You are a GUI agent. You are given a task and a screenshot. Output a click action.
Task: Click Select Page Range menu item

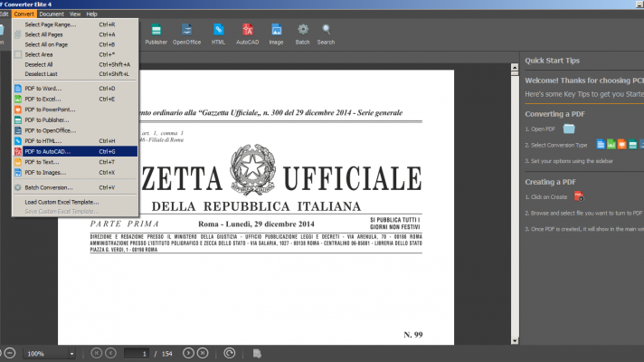(x=51, y=24)
